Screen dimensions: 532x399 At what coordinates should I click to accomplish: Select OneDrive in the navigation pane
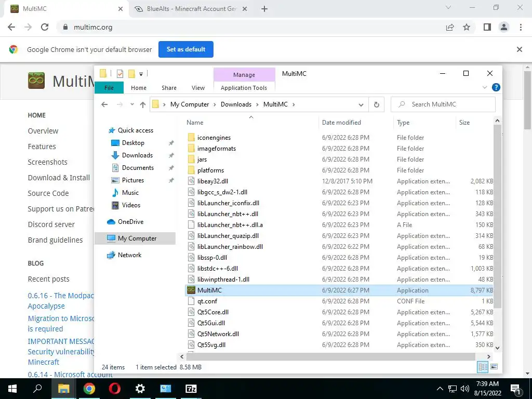130,221
